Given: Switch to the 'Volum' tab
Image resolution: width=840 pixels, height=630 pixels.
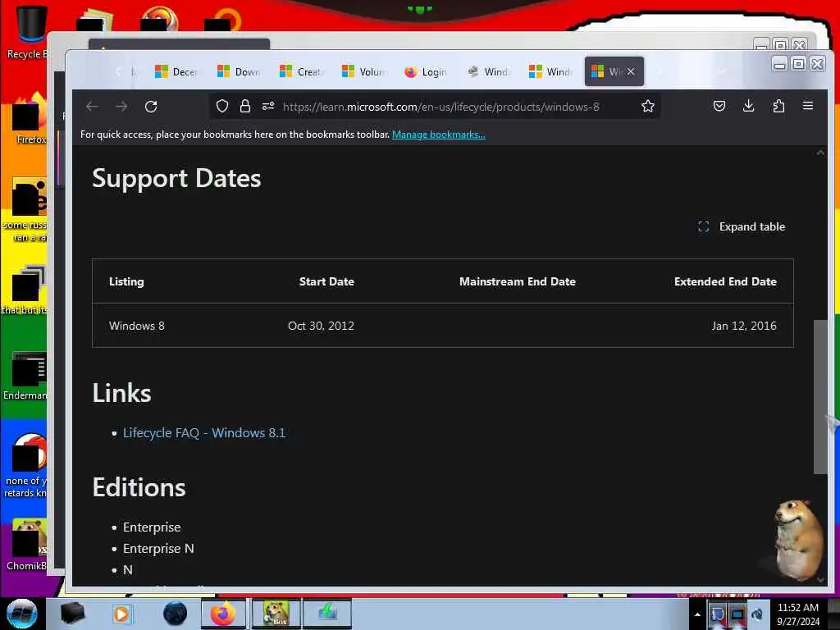Looking at the screenshot, I should tap(363, 71).
